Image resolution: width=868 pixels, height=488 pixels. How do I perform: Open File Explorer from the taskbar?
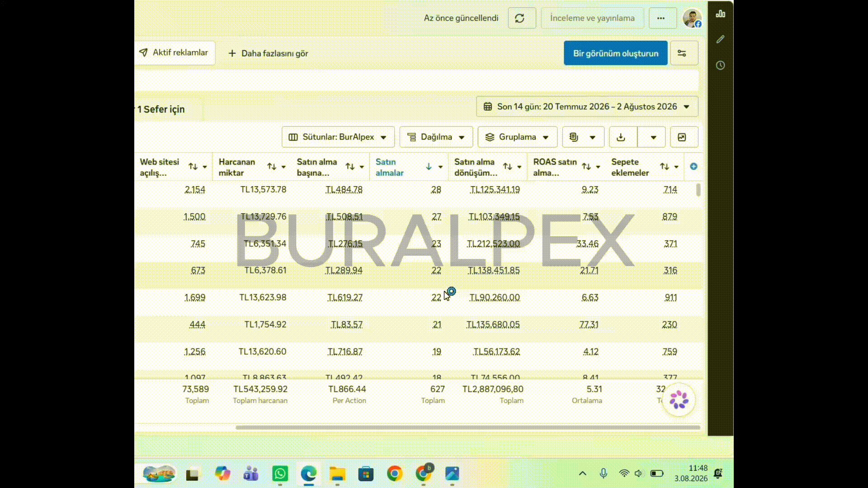(337, 474)
